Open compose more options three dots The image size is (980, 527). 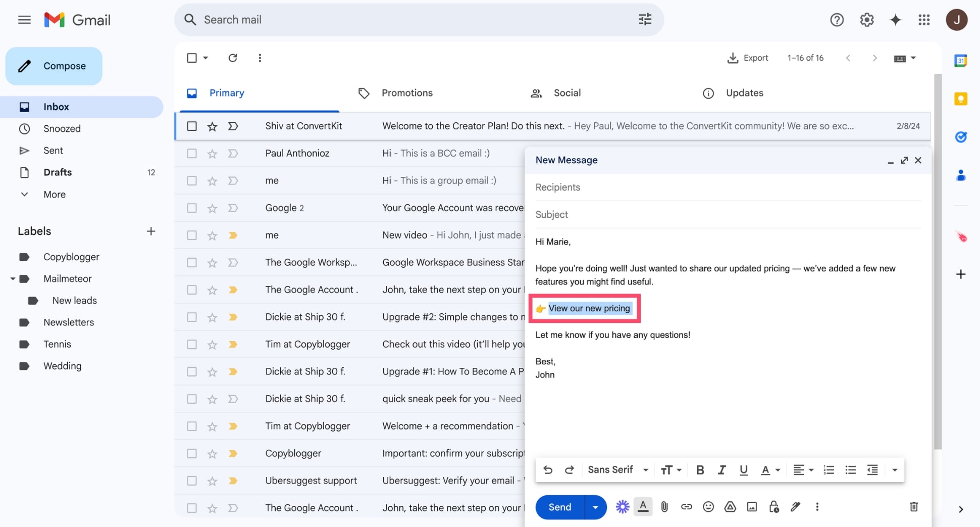(x=817, y=507)
